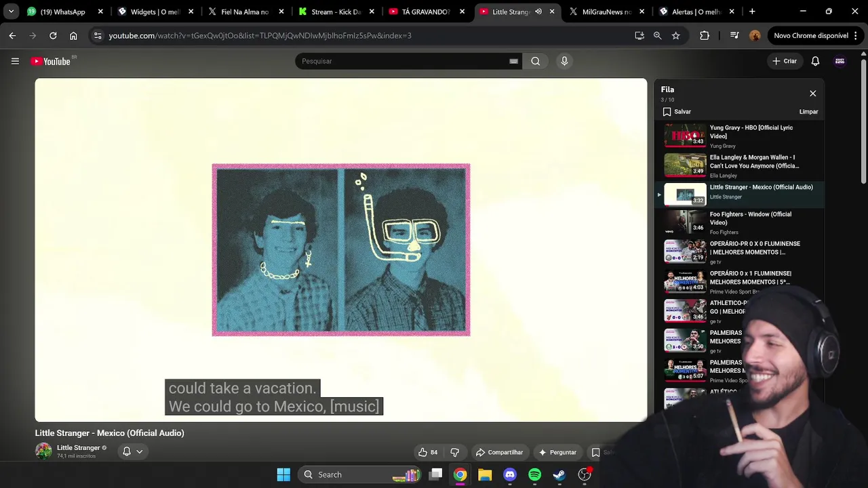Click the video title Little Stranger - Mexico
Image resolution: width=868 pixels, height=488 pixels.
tap(109, 433)
